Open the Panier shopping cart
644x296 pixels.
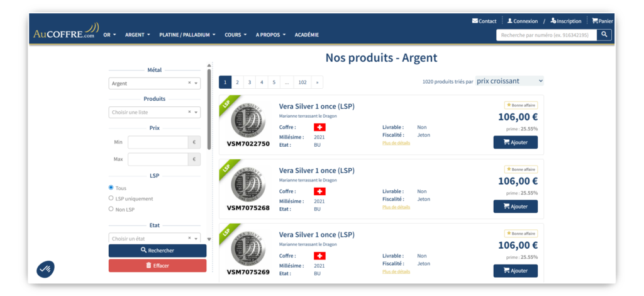[x=602, y=21]
